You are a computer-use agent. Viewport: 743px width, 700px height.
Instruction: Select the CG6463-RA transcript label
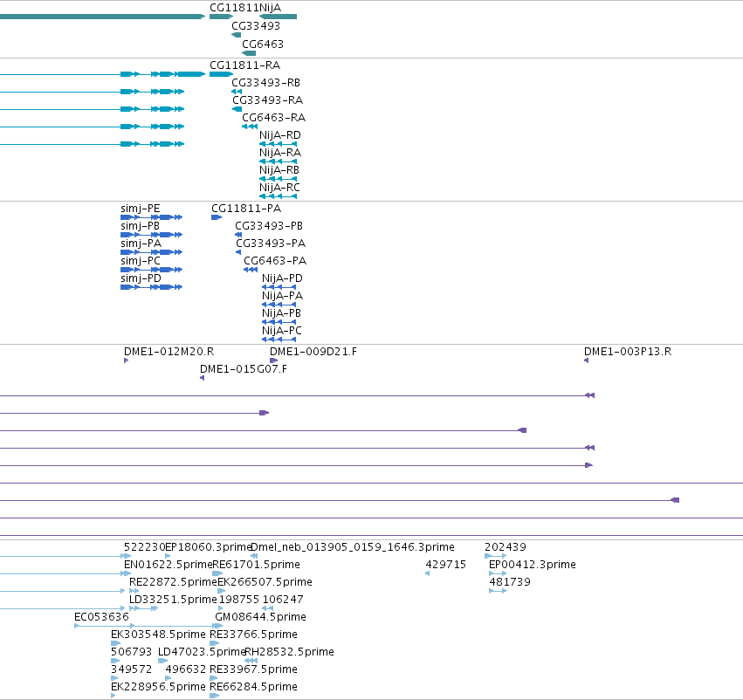273,118
